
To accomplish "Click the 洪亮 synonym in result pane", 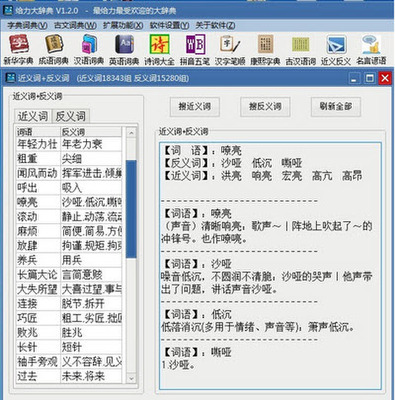I will (231, 176).
